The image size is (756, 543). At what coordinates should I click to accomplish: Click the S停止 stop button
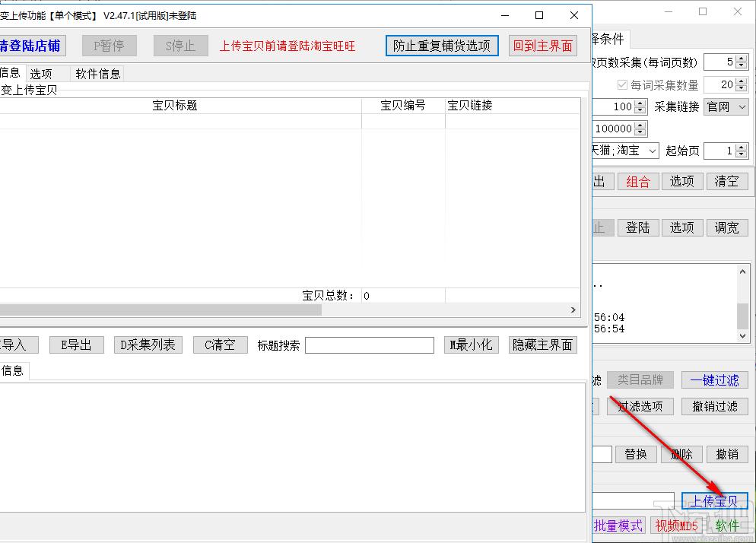(x=181, y=46)
